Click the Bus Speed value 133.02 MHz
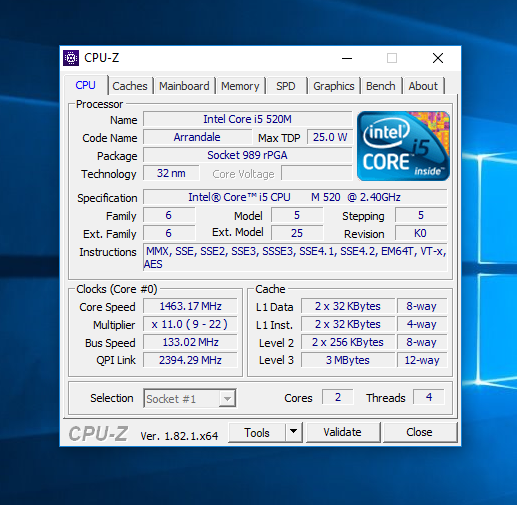Image resolution: width=517 pixels, height=505 pixels. click(x=190, y=342)
